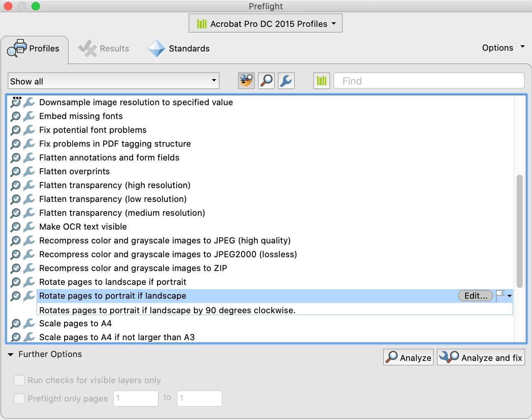Open the Options menu
This screenshot has width=532, height=420.
coord(503,48)
